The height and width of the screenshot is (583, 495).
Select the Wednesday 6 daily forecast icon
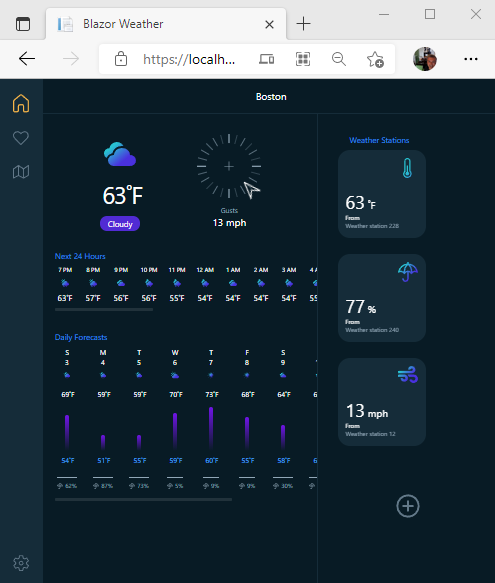tap(175, 375)
